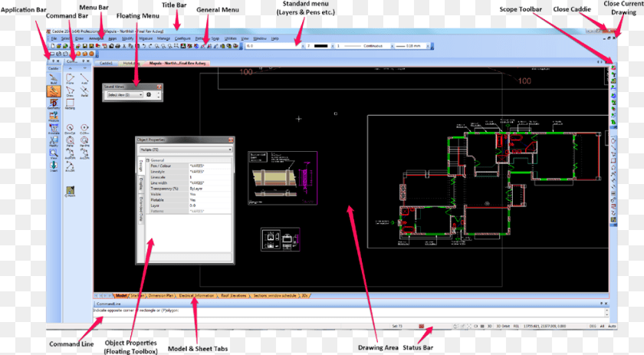Screen dimensions: 644x355
Task: Select the Parallel line command tool
Action: pyautogui.click(x=84, y=91)
